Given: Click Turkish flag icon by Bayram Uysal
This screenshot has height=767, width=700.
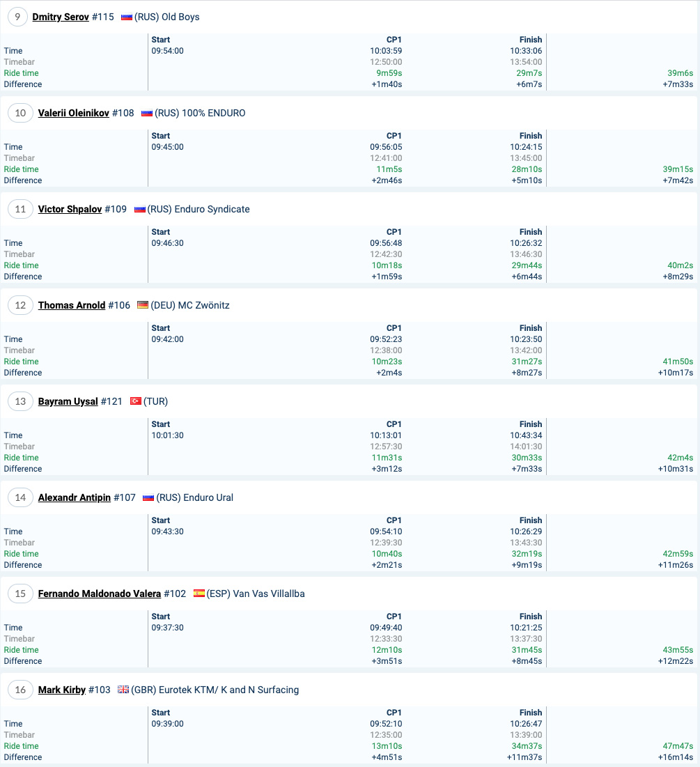Looking at the screenshot, I should [136, 401].
